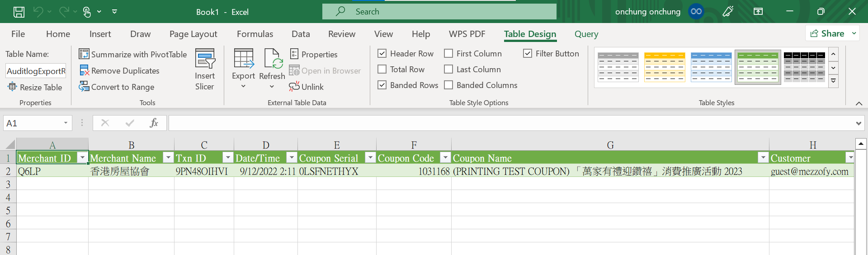Open the Share dropdown arrow

pyautogui.click(x=854, y=33)
